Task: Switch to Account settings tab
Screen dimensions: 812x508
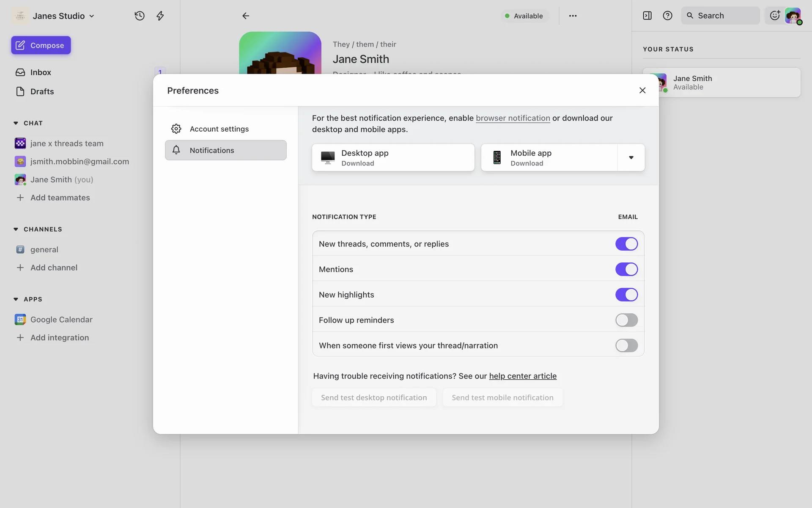Action: click(219, 129)
